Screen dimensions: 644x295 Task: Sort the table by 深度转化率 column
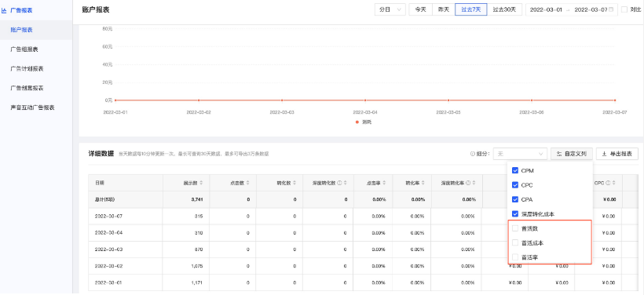pos(474,183)
